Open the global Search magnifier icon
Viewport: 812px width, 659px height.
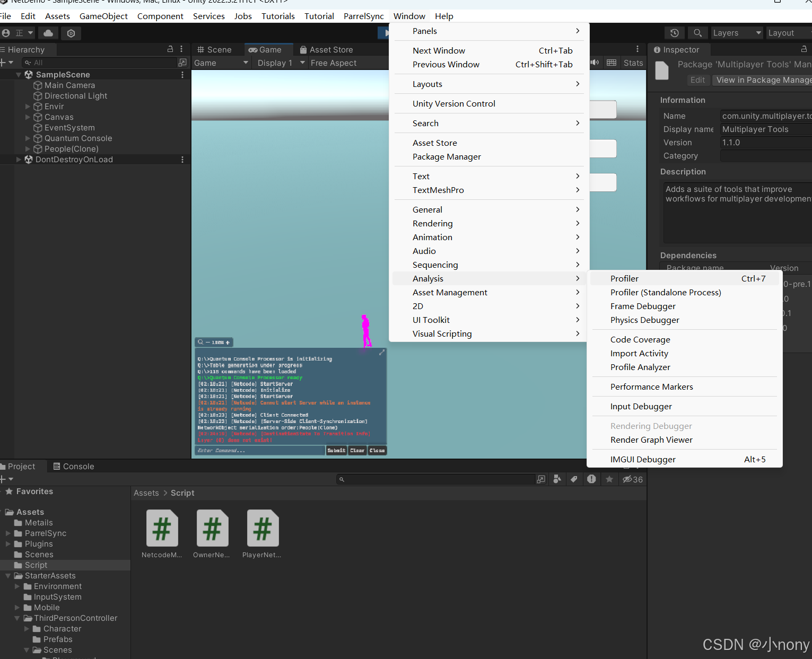click(697, 33)
